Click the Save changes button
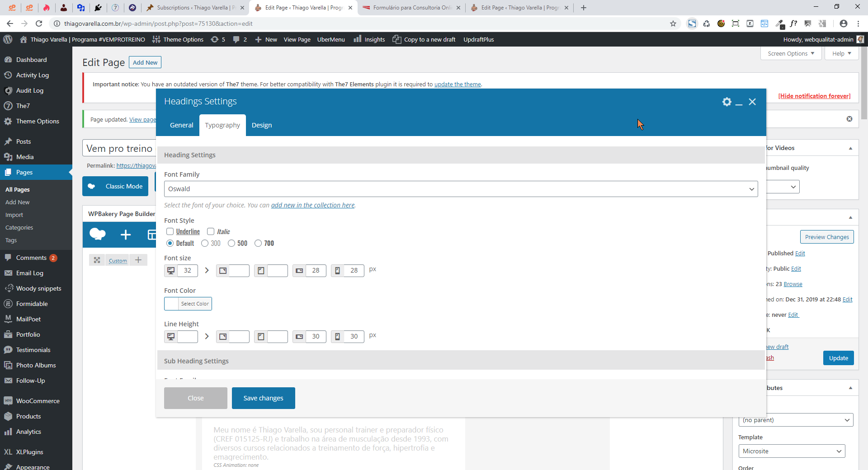The height and width of the screenshot is (470, 868). (x=264, y=398)
